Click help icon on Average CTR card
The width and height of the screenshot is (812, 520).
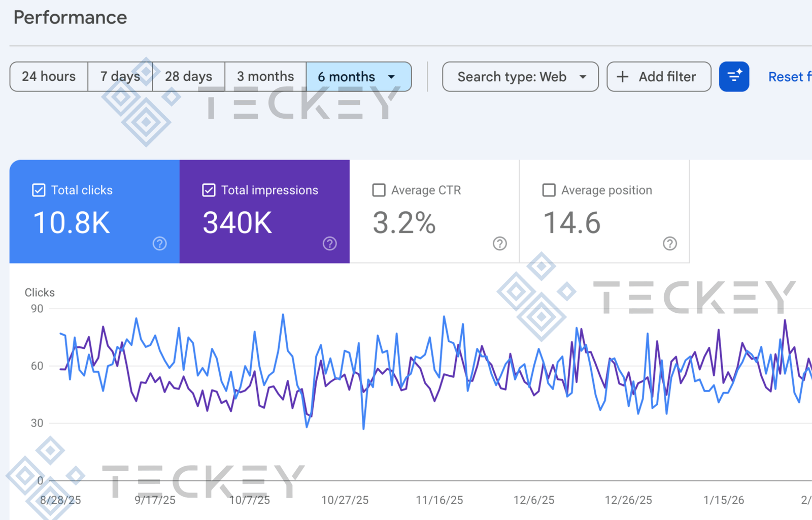pyautogui.click(x=499, y=244)
